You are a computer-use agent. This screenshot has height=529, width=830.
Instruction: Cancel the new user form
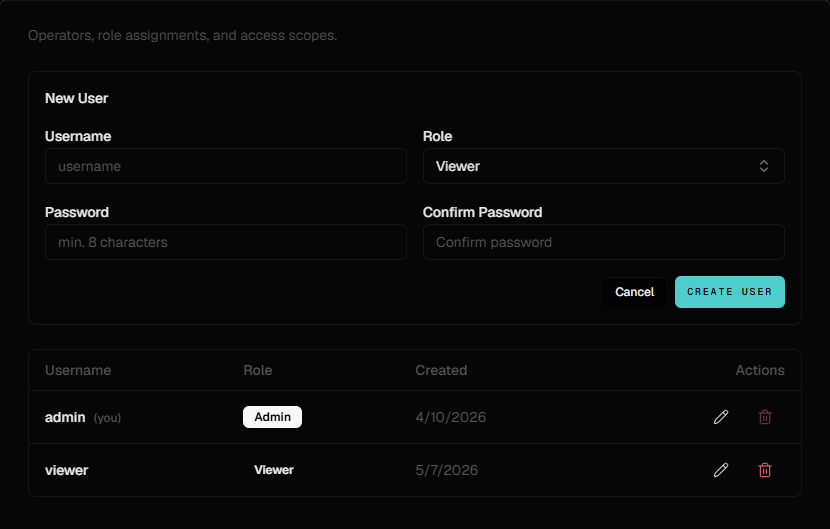click(634, 292)
